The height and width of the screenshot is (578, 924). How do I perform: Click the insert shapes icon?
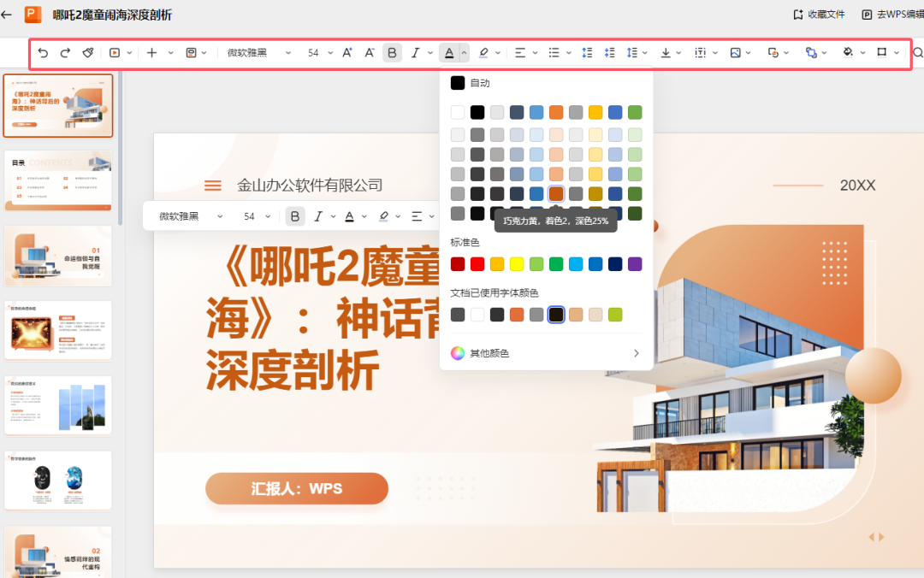(773, 52)
